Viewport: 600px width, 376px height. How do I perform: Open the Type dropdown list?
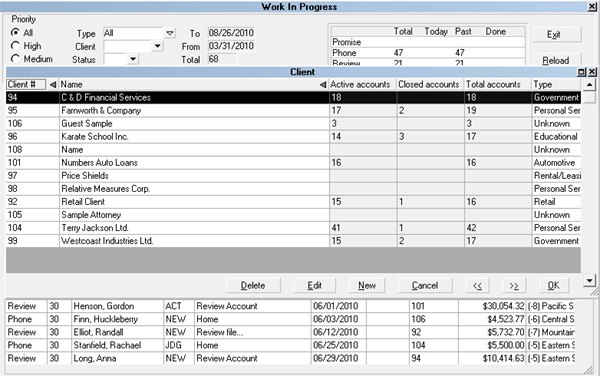pyautogui.click(x=170, y=33)
